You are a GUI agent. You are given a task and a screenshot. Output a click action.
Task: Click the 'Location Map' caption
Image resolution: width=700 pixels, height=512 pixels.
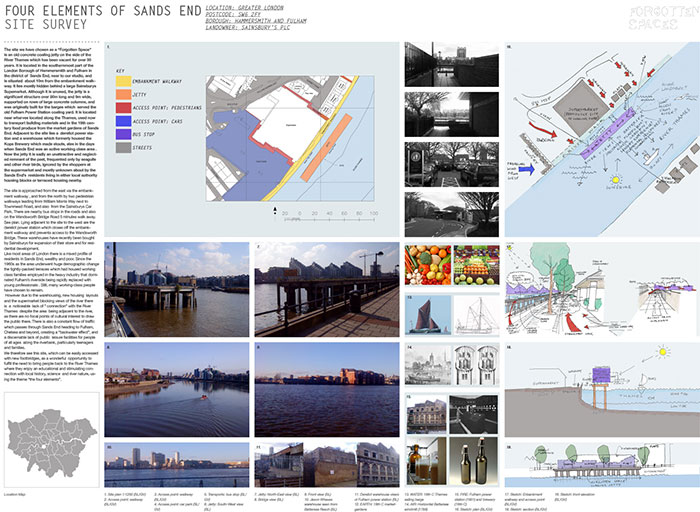click(14, 495)
